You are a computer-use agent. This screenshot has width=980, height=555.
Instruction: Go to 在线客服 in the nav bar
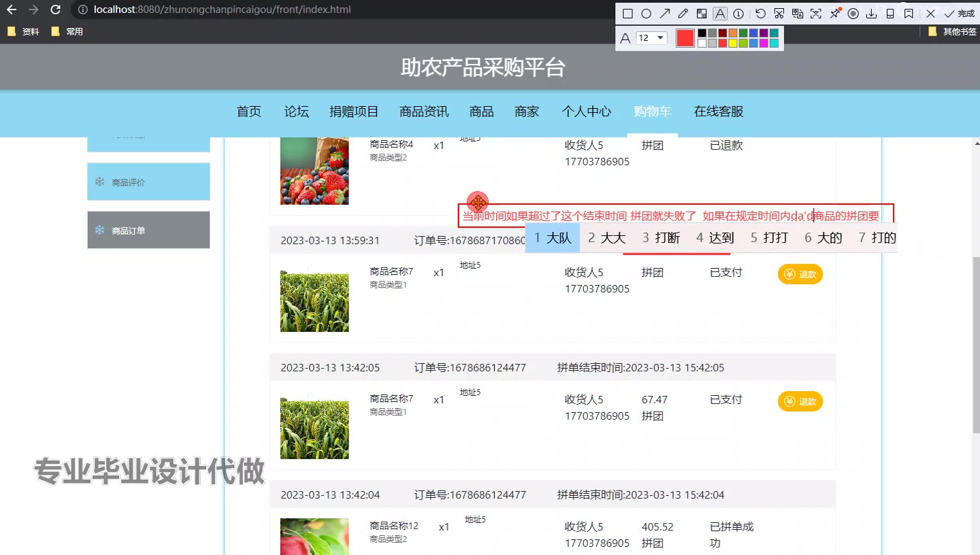pyautogui.click(x=718, y=112)
